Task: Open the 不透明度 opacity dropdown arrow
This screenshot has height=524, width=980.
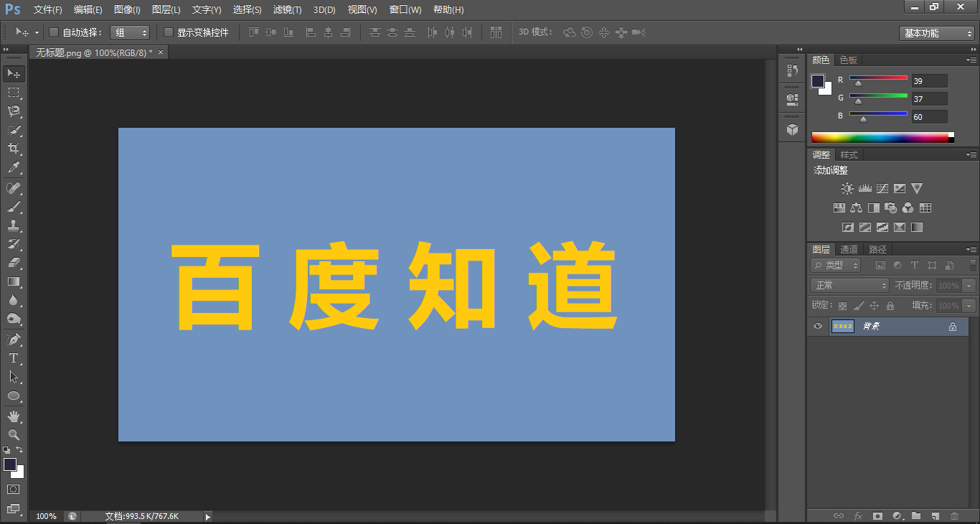Action: [970, 286]
